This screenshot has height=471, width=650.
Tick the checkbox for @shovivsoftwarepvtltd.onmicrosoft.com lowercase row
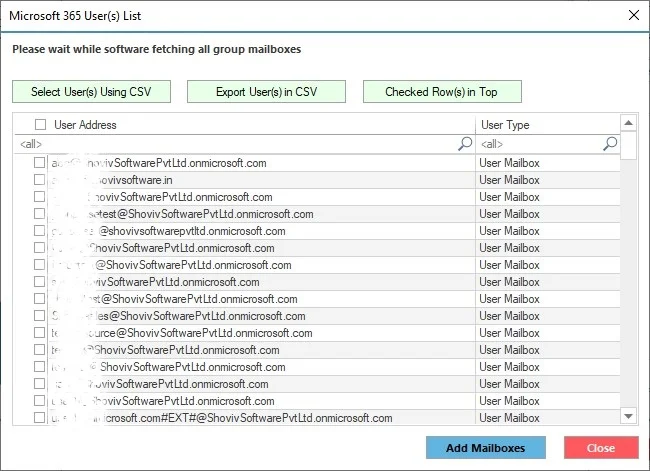point(39,231)
